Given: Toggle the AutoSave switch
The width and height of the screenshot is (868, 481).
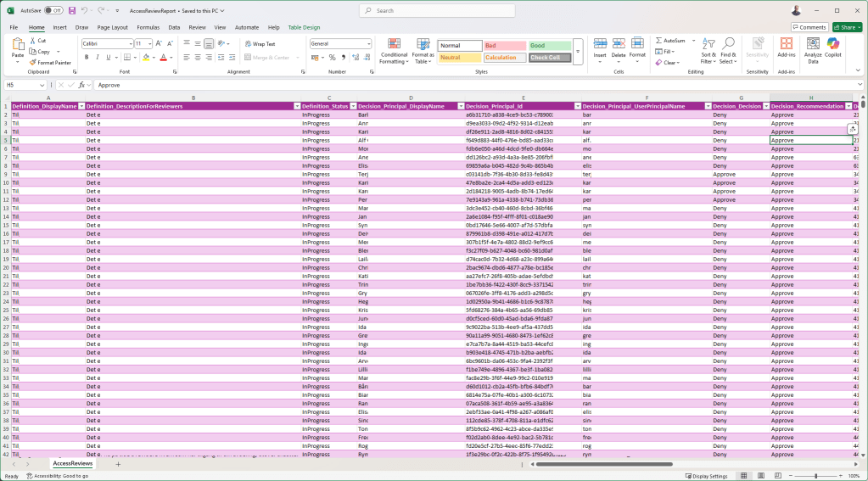Looking at the screenshot, I should [53, 10].
